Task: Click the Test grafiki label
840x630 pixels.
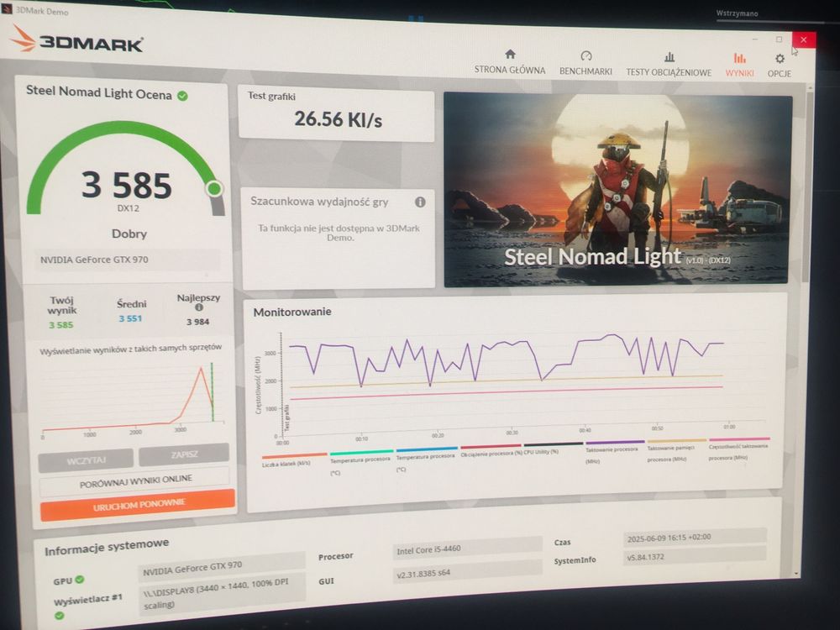Action: tap(271, 96)
